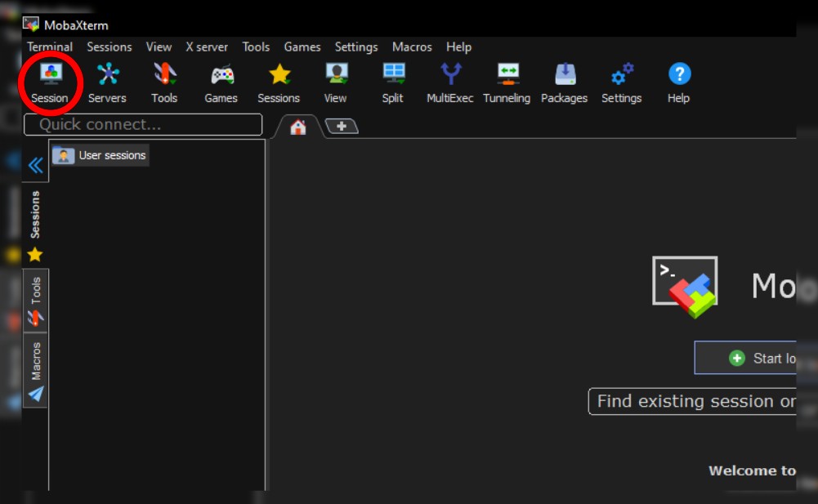
Task: Open the View menu
Action: click(159, 47)
